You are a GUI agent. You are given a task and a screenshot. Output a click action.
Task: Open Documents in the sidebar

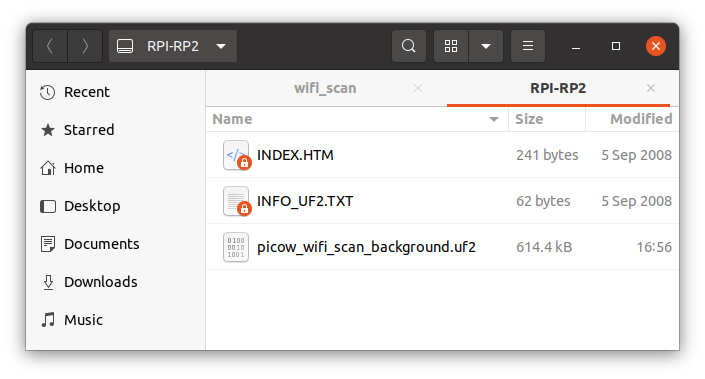pyautogui.click(x=102, y=244)
